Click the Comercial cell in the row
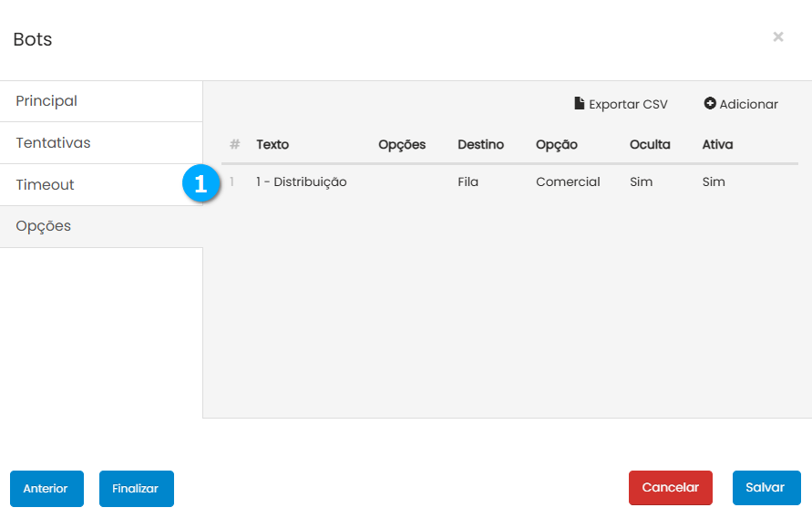This screenshot has height=518, width=812. [x=568, y=182]
